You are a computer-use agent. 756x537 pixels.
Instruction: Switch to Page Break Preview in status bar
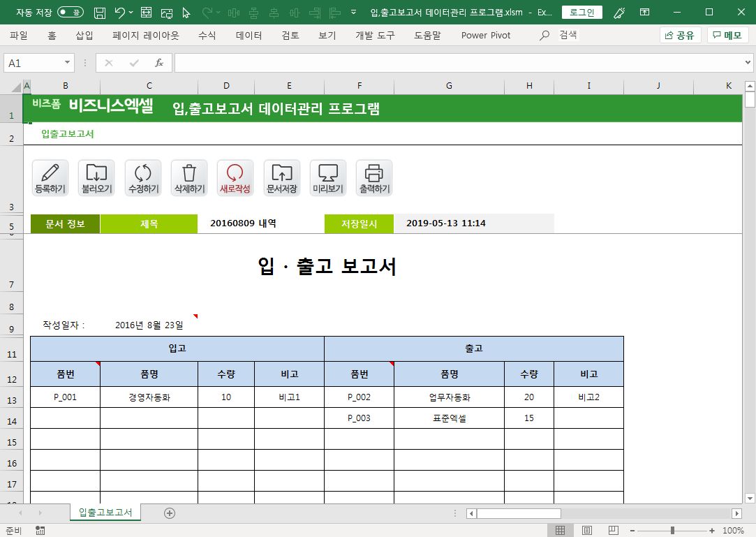pos(613,531)
